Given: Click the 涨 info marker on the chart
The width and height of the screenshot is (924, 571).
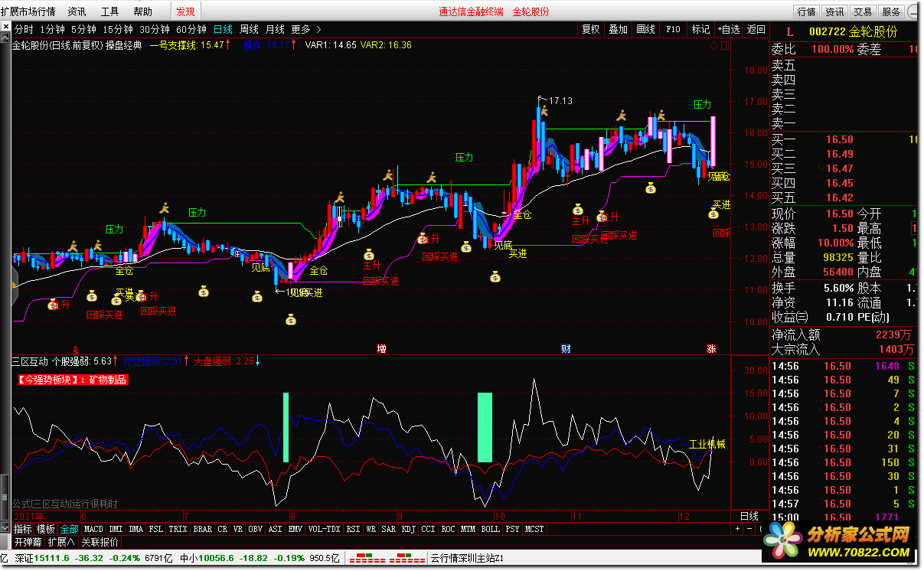Looking at the screenshot, I should coord(711,349).
